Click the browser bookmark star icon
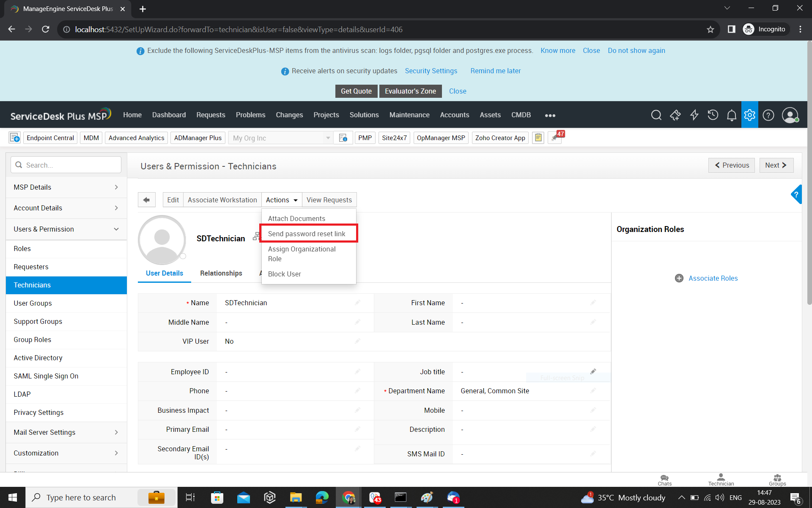812x508 pixels. point(710,29)
